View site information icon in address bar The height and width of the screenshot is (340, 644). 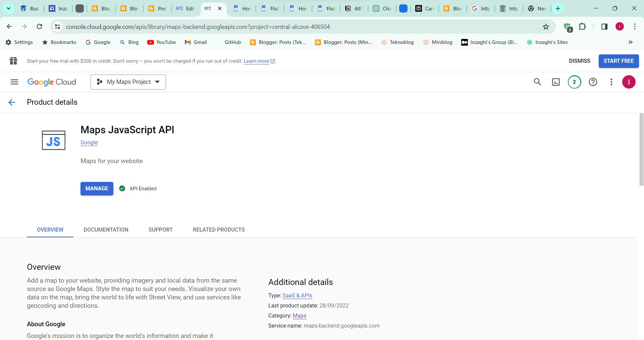point(58,27)
